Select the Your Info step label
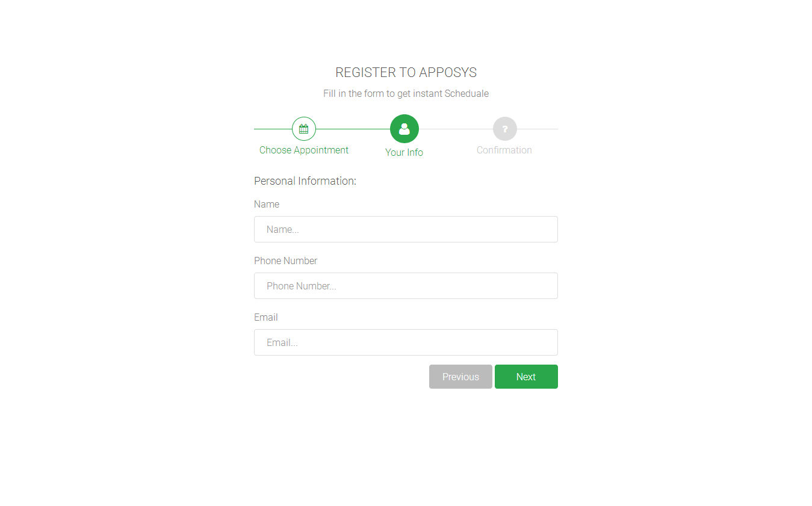The width and height of the screenshot is (812, 506). [404, 153]
